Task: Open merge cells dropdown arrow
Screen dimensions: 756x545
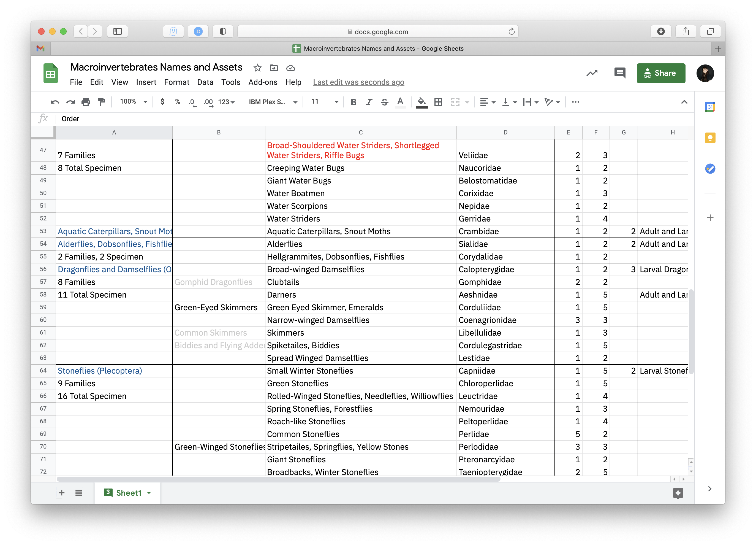Action: pyautogui.click(x=467, y=102)
